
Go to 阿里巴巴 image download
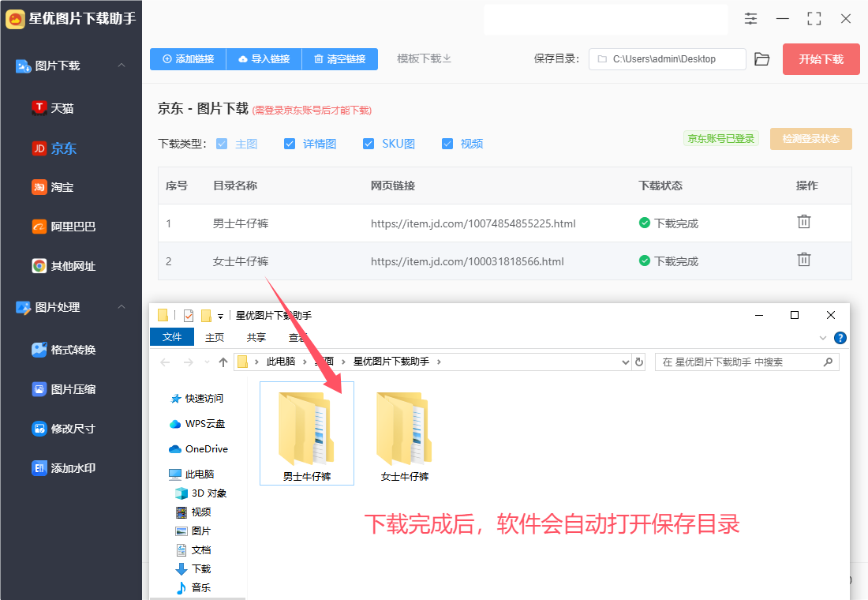click(64, 227)
